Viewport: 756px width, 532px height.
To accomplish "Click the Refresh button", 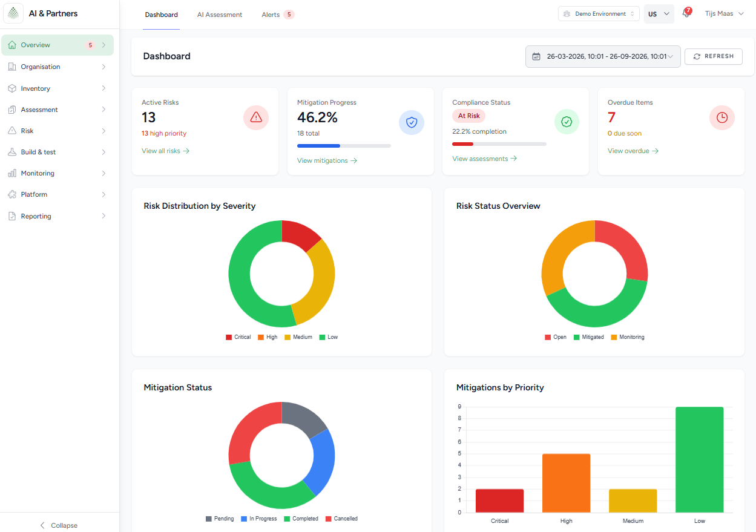I will [x=714, y=56].
